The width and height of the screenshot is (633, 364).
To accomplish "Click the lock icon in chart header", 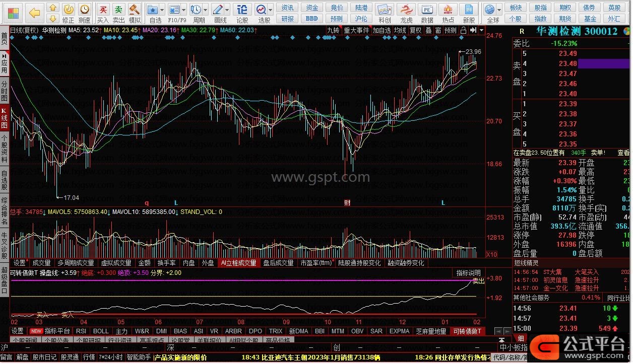I will (463, 30).
